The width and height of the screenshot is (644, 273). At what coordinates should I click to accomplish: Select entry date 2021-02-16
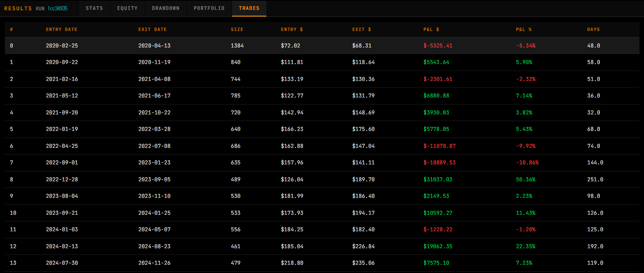(62, 79)
